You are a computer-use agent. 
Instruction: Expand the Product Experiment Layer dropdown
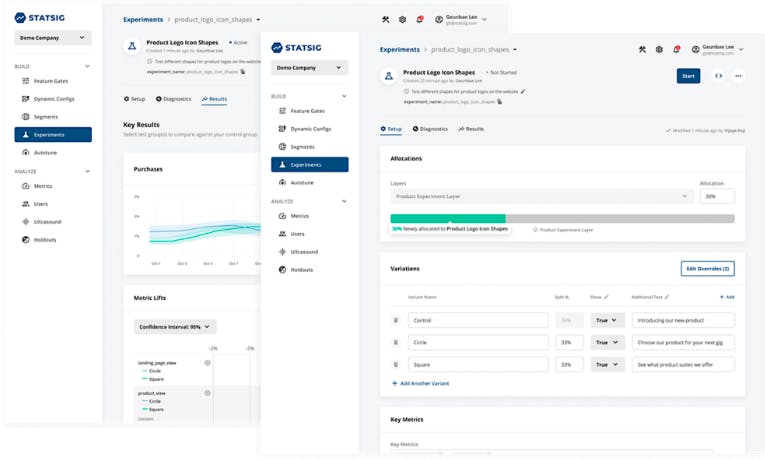click(x=541, y=197)
